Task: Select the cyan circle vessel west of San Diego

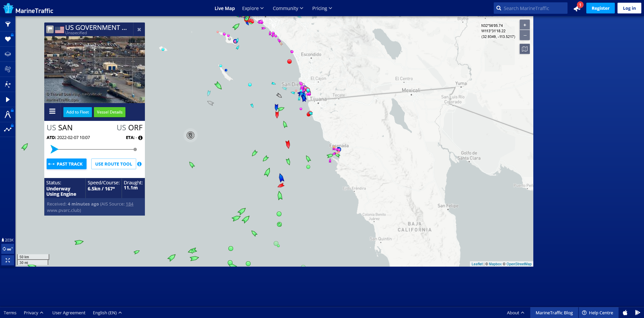Action: 250,85
